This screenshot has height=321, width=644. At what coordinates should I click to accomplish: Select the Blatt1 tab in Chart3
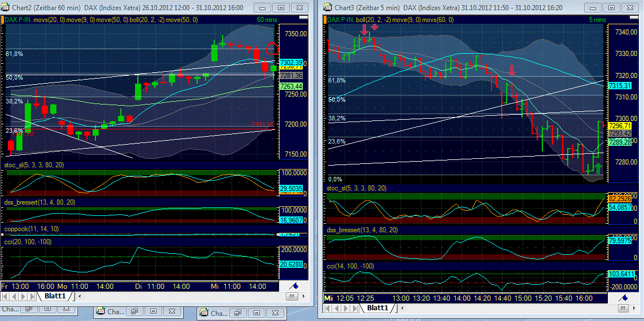click(x=377, y=307)
